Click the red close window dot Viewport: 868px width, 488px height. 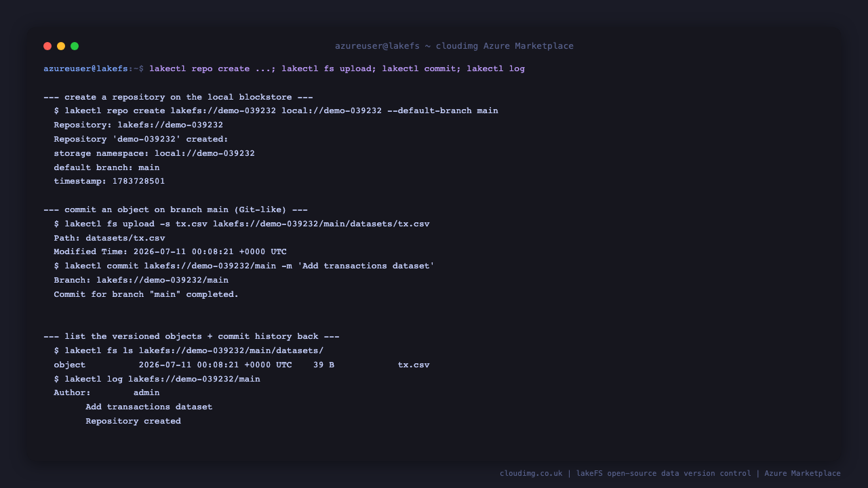(x=47, y=46)
